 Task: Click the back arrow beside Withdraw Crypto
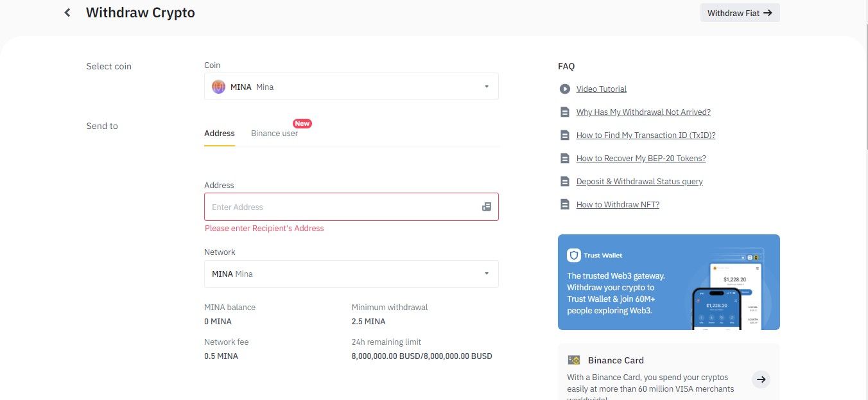point(67,12)
